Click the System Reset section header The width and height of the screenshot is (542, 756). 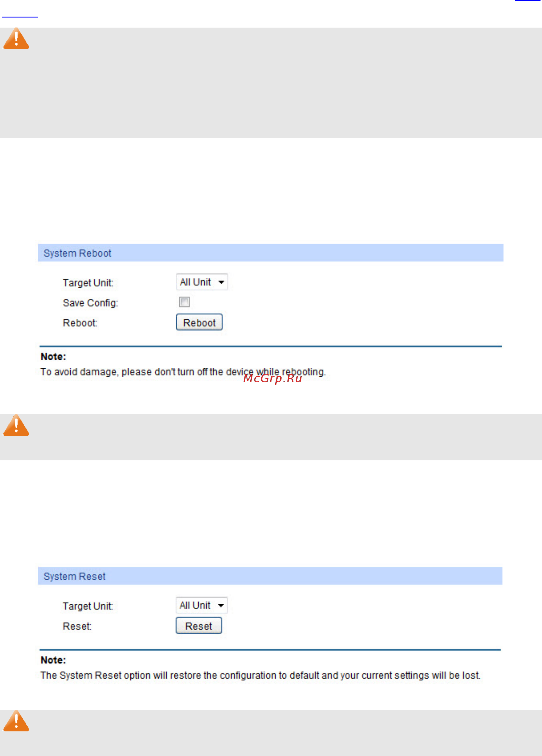[x=270, y=576]
